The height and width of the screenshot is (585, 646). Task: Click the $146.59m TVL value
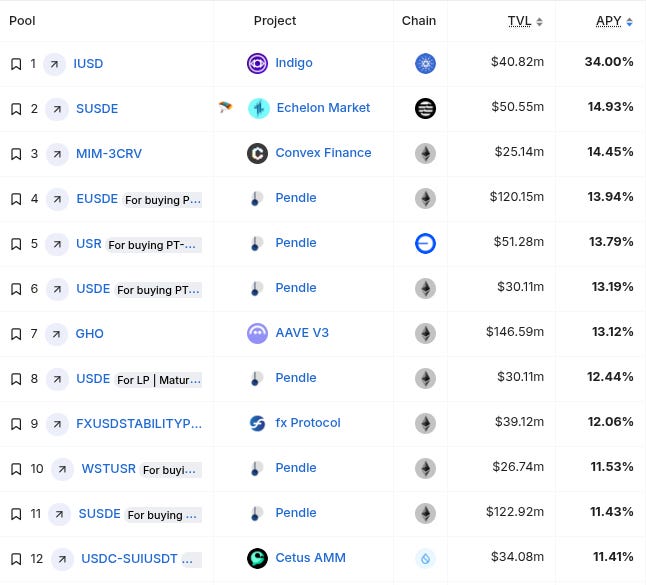pyautogui.click(x=515, y=332)
